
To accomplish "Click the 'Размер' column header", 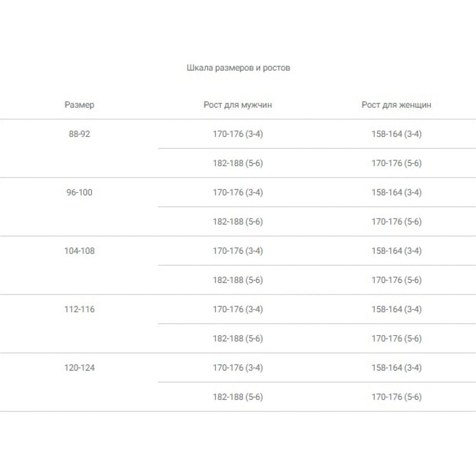I will [79, 105].
